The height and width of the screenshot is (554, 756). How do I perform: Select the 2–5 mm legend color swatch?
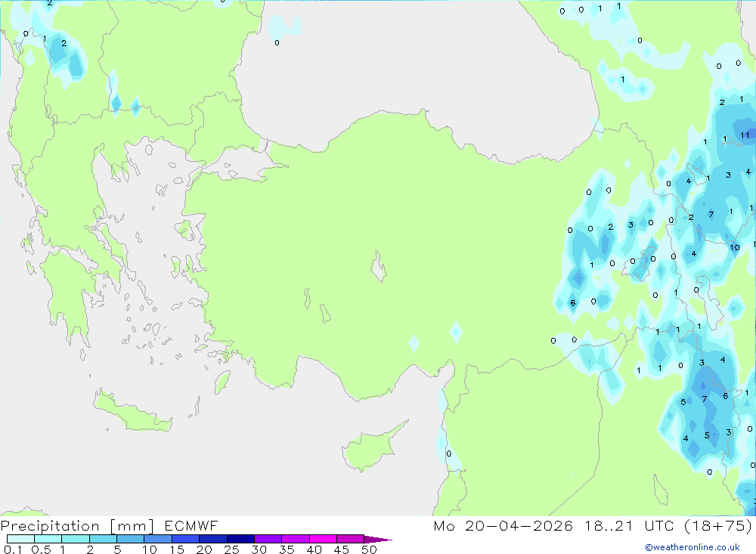click(103, 539)
